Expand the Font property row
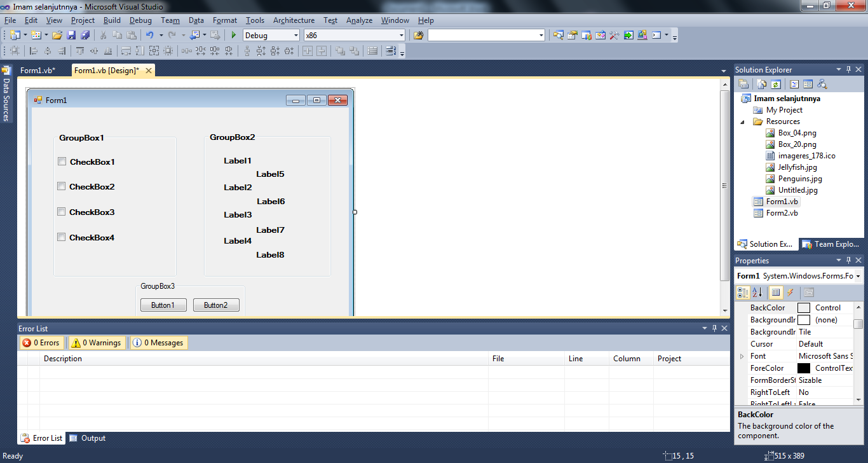 tap(742, 356)
